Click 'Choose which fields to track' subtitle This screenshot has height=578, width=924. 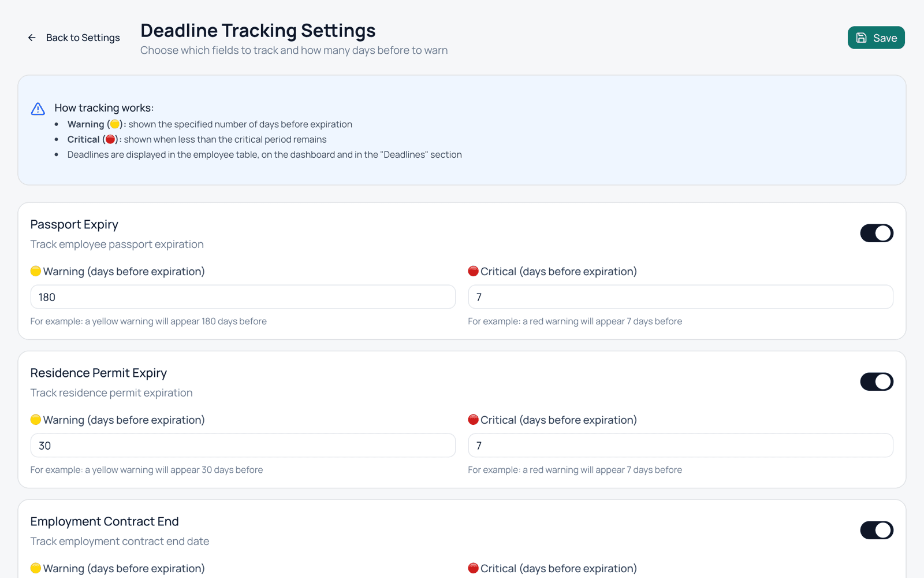pos(294,50)
